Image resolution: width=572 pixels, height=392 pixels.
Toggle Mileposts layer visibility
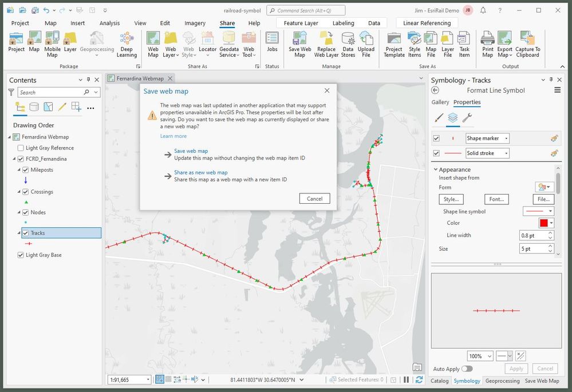click(26, 169)
